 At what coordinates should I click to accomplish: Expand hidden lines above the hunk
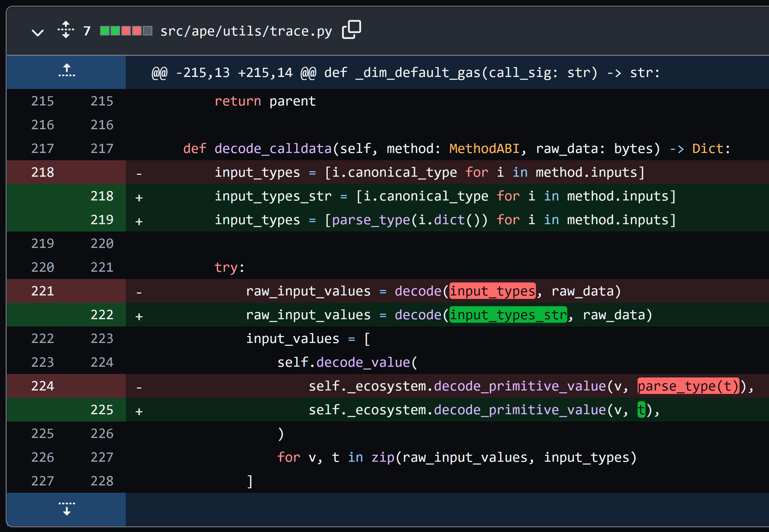tap(66, 71)
